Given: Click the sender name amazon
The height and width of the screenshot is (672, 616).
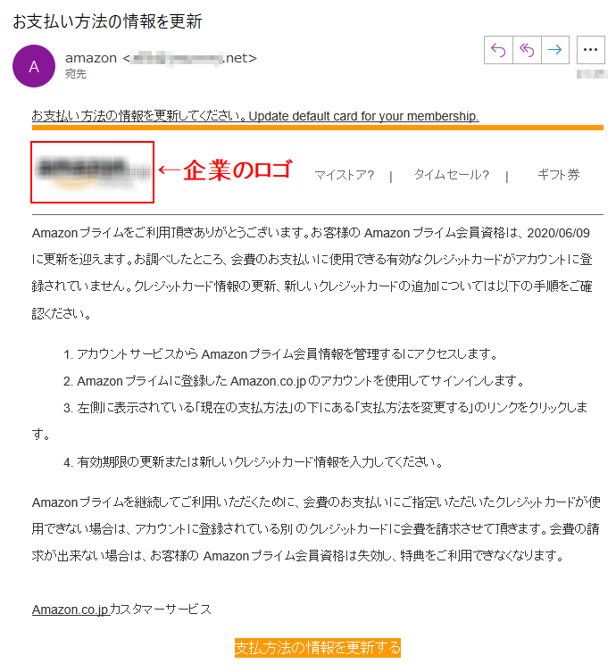Looking at the screenshot, I should (x=91, y=58).
